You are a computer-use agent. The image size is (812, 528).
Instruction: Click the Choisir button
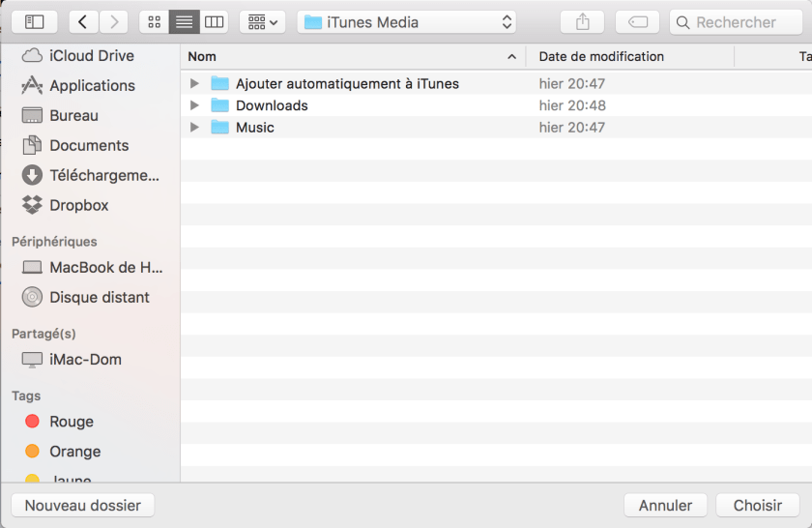[758, 505]
